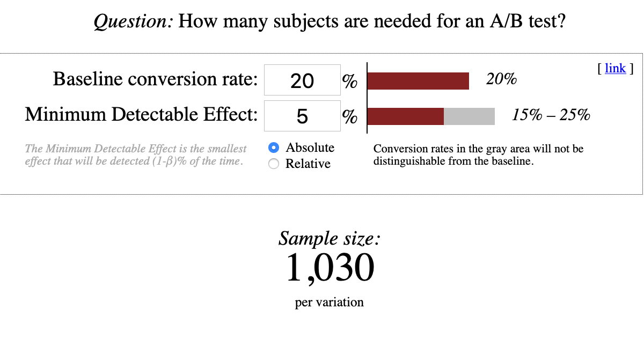
Task: Click the percent sign beside the baseline input
Action: coord(350,82)
